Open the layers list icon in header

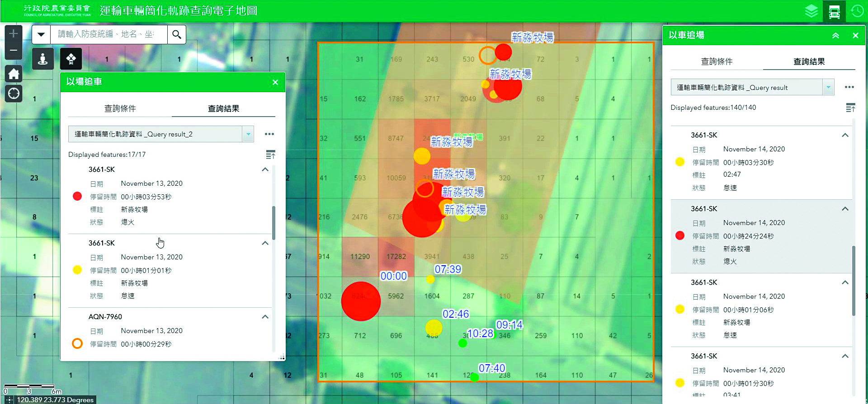[x=811, y=11]
